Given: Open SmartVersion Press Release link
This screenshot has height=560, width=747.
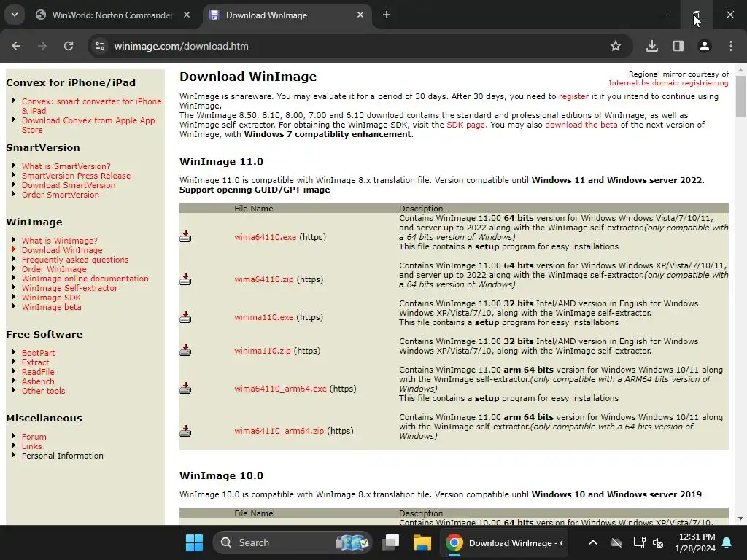Looking at the screenshot, I should pyautogui.click(x=76, y=176).
